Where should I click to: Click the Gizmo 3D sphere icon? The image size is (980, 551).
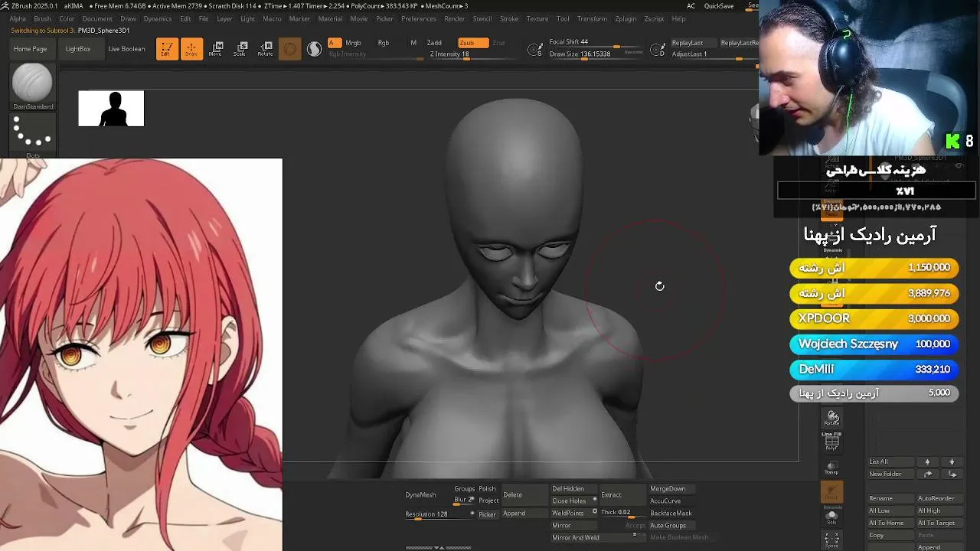289,49
